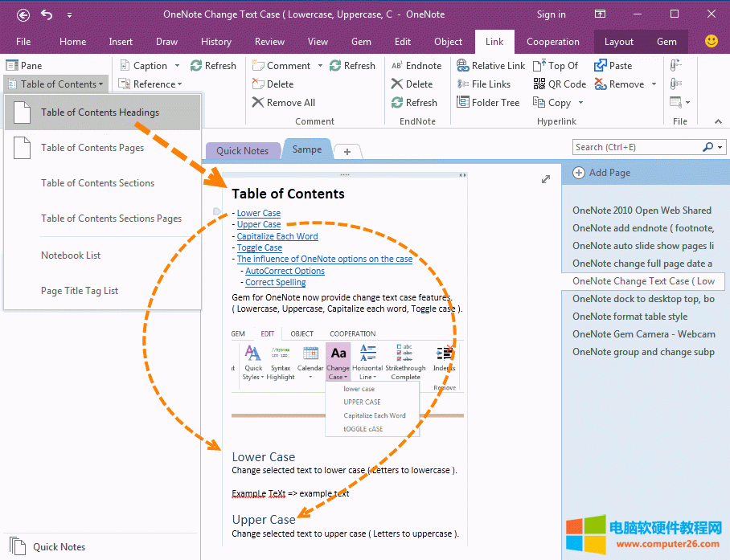Screen dimensions: 730x560
Task: Insert a Relative Link
Action: [x=491, y=65]
